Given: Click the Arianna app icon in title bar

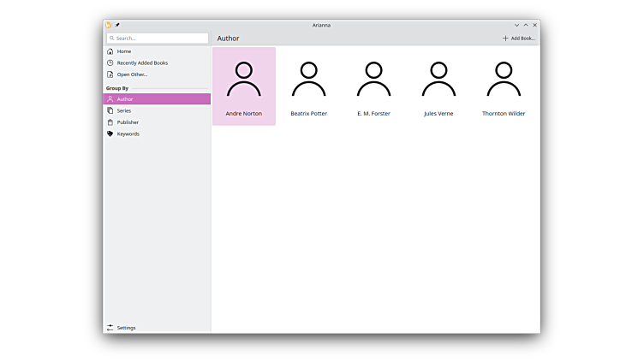Looking at the screenshot, I should (109, 25).
